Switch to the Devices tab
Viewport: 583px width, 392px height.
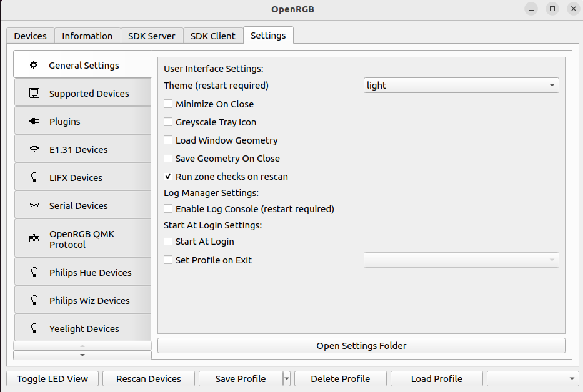point(31,36)
